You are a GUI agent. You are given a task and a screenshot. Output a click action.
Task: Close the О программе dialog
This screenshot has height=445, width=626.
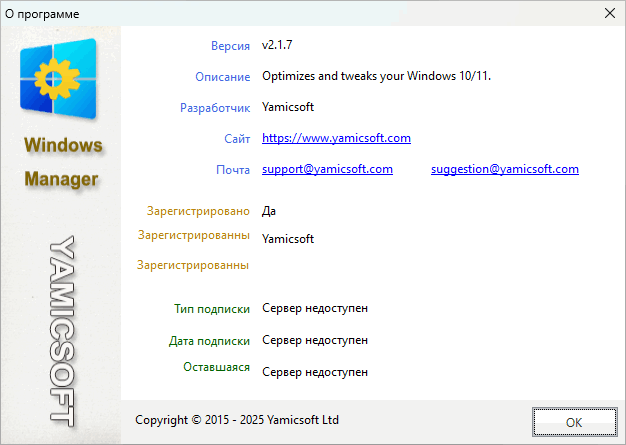[x=610, y=13]
